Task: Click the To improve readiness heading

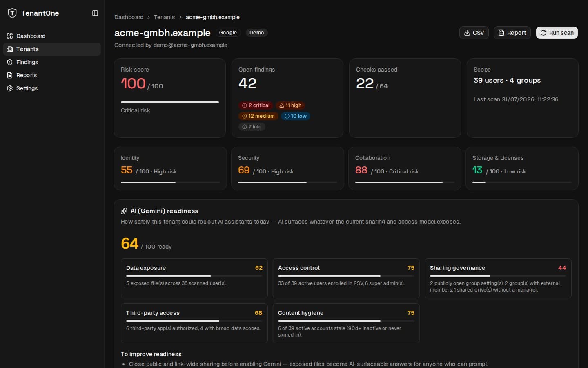Action: pyautogui.click(x=151, y=354)
